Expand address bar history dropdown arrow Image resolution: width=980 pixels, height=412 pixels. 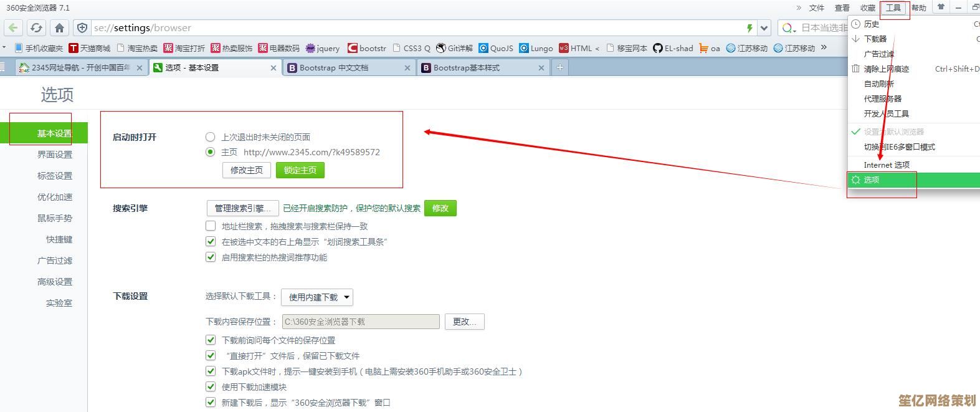pyautogui.click(x=765, y=28)
